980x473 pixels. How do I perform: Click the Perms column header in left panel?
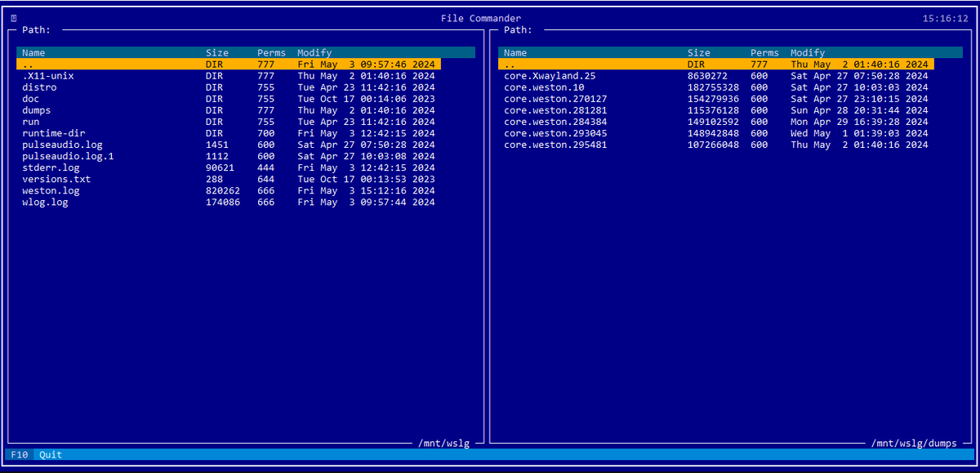[x=271, y=53]
